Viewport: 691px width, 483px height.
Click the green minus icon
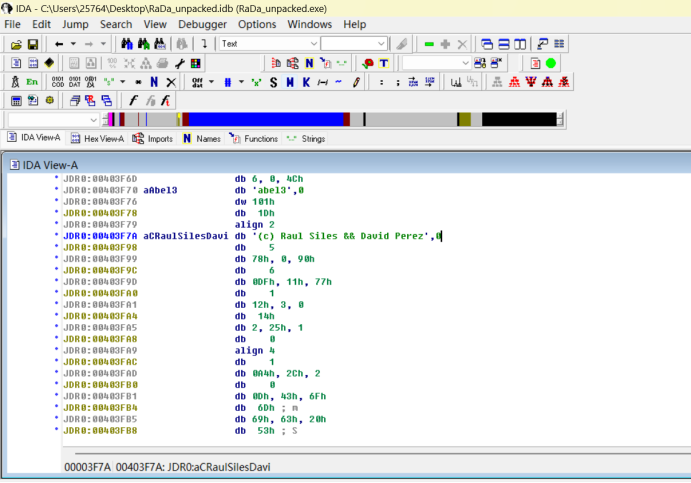pos(429,44)
